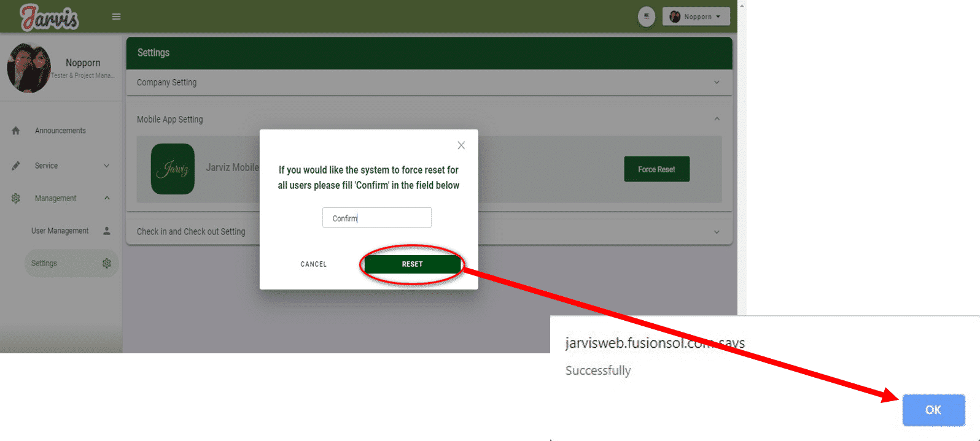Close the force reset dialog with X
Viewport: 980px width, 441px height.
click(461, 145)
